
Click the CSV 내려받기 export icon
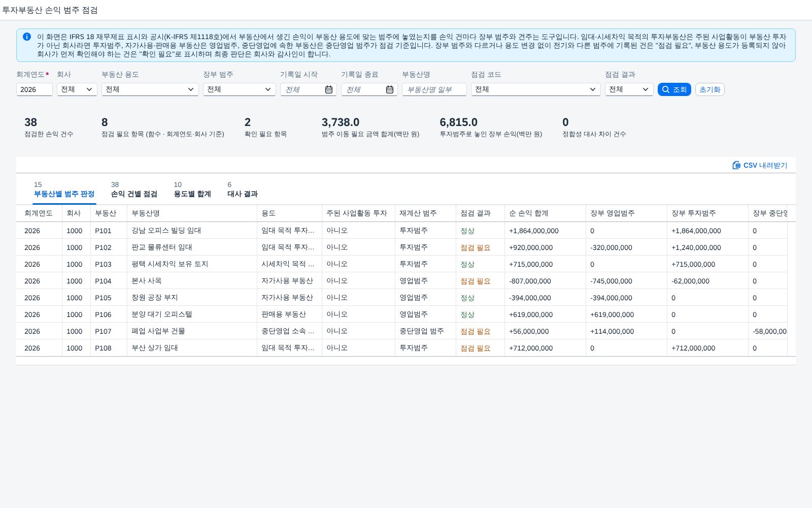coord(736,165)
